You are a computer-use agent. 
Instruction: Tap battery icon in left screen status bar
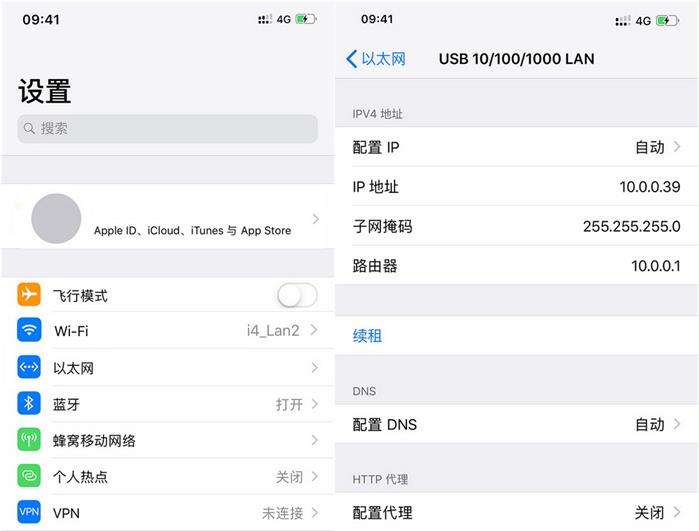click(x=306, y=19)
